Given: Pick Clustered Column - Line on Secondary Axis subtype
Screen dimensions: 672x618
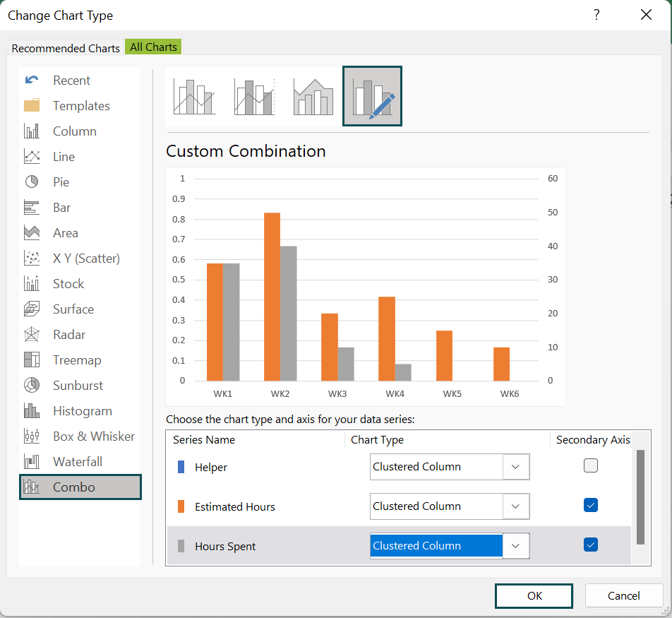Looking at the screenshot, I should point(253,97).
